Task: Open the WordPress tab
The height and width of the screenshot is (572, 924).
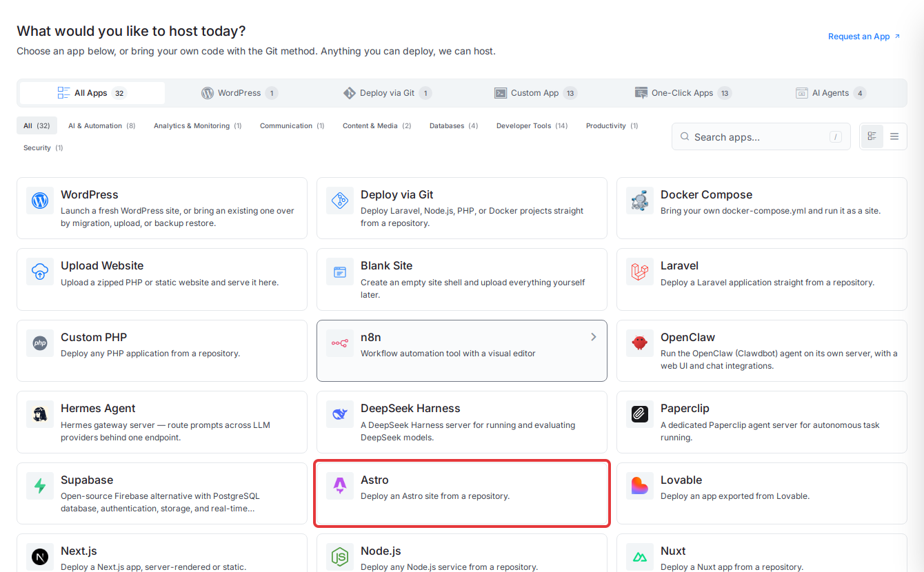Action: [x=240, y=93]
